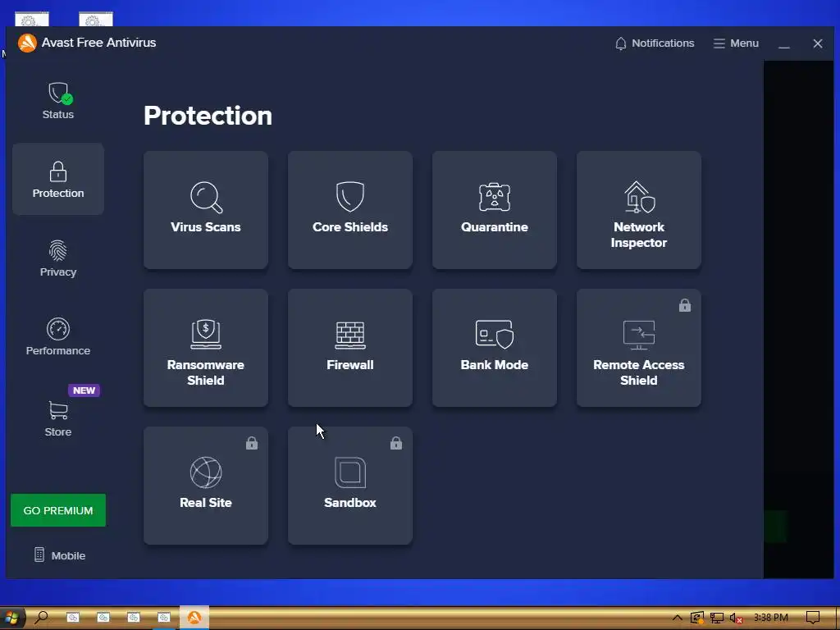Open the Ransomware Shield tile

[206, 348]
